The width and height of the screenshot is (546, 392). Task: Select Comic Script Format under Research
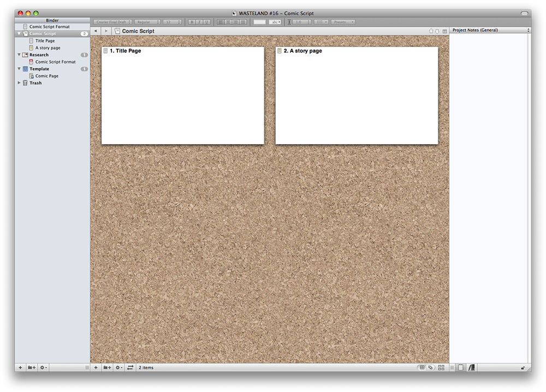[55, 62]
